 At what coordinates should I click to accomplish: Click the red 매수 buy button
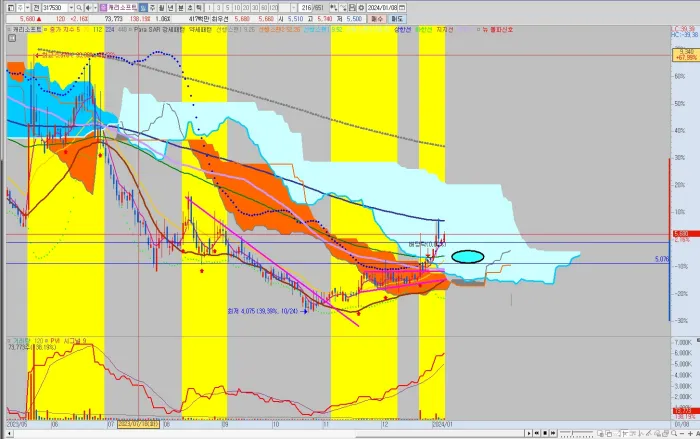(376, 19)
